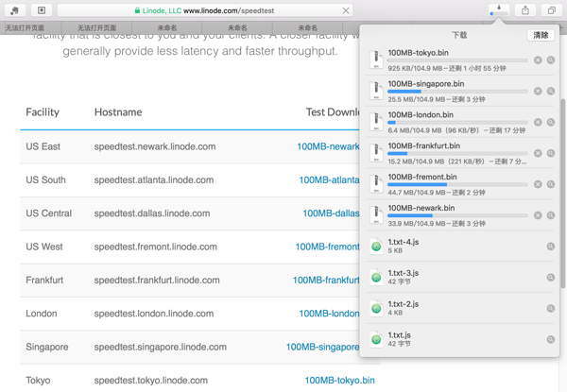Open the tab overview button
Image resolution: width=567 pixels, height=392 pixels.
(x=552, y=10)
